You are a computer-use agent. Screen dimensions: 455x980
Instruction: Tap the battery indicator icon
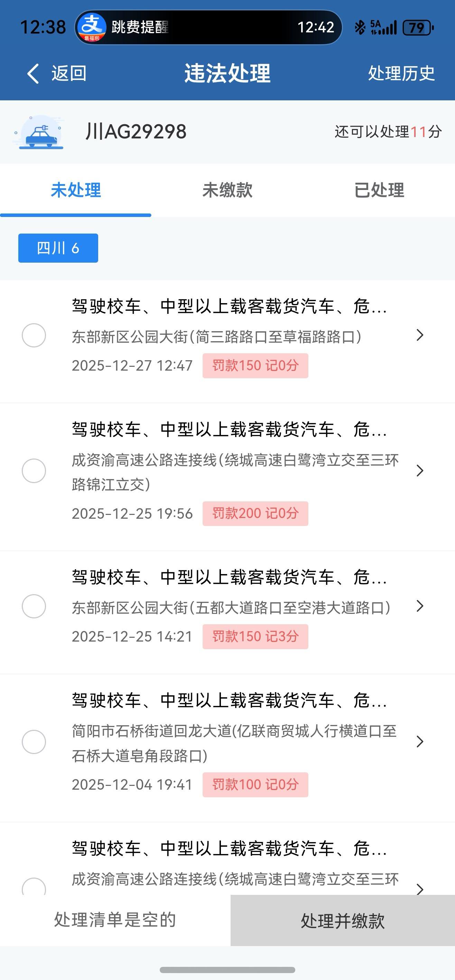pos(418,28)
